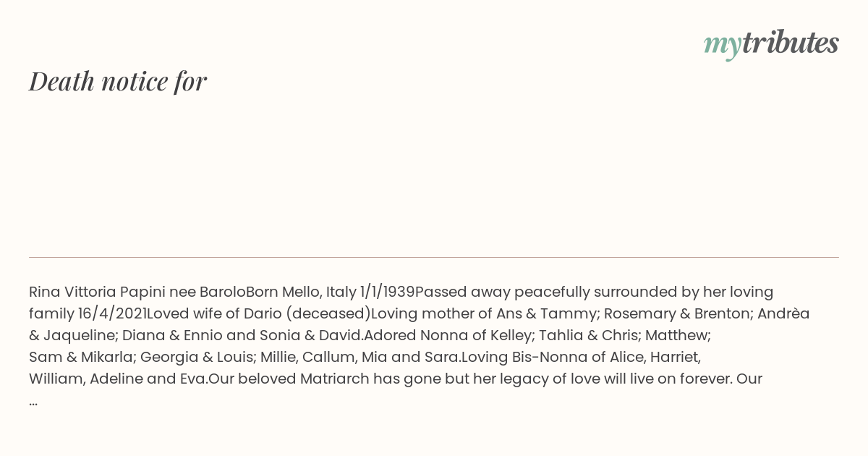
Task: Click the trailing ellipsis below the notice text
Action: click(x=33, y=400)
